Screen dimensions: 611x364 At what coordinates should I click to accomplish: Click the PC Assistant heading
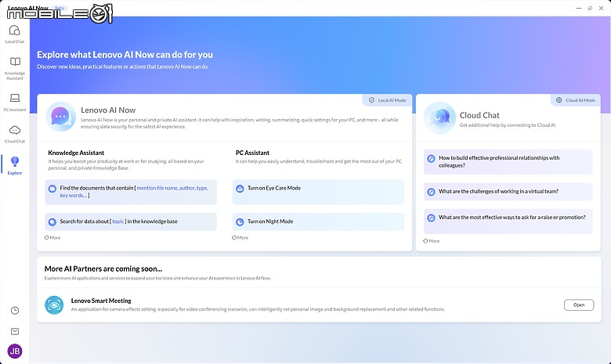pos(252,153)
